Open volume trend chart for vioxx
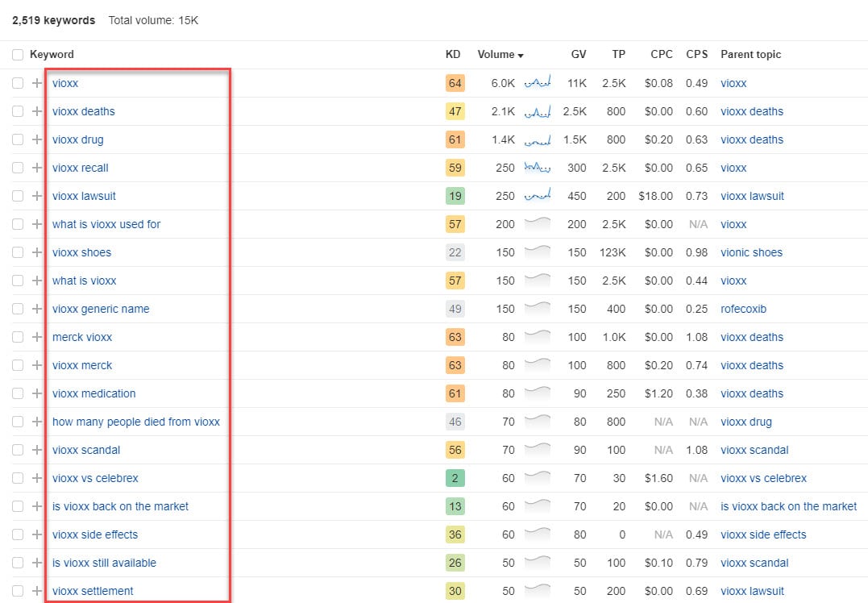 point(538,82)
